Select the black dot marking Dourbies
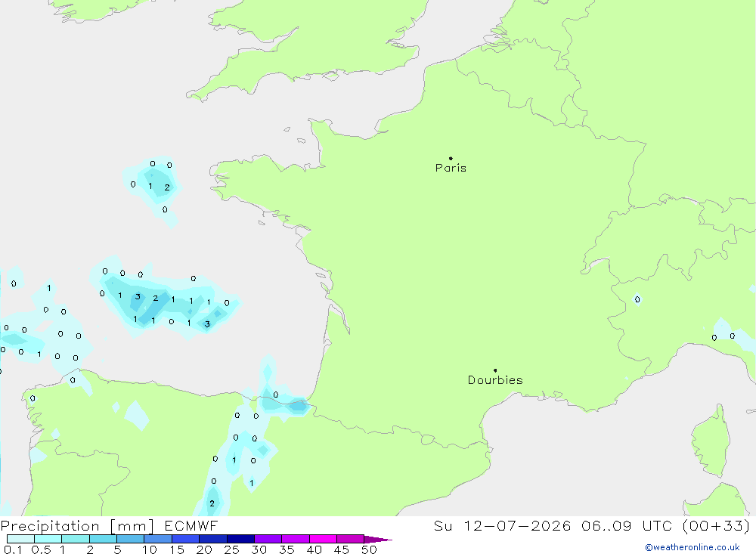The image size is (756, 554). (x=495, y=370)
